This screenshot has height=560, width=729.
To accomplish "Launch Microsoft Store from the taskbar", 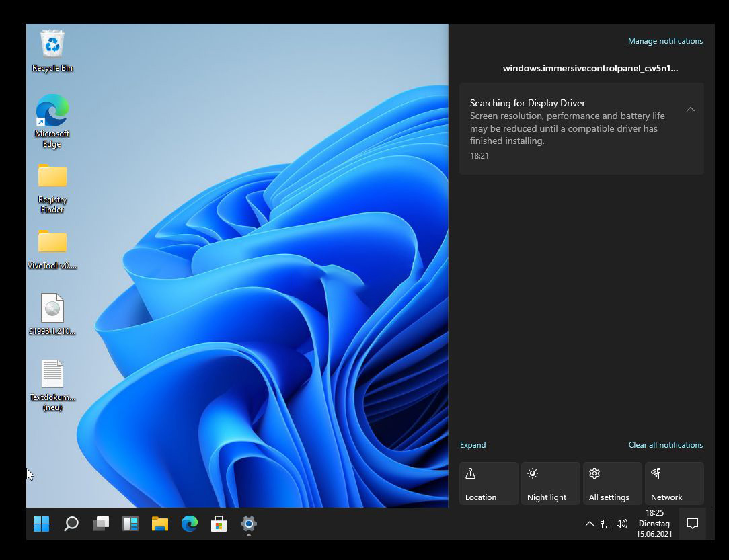I will click(219, 524).
